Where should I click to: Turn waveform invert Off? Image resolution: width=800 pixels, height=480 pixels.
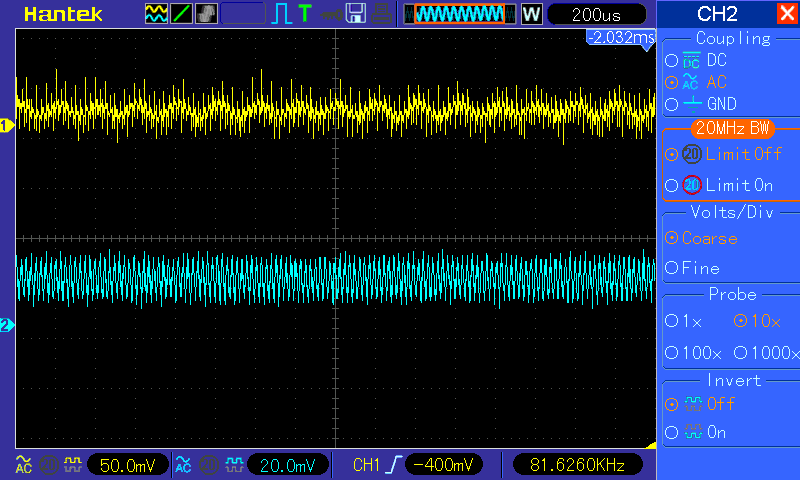point(700,404)
